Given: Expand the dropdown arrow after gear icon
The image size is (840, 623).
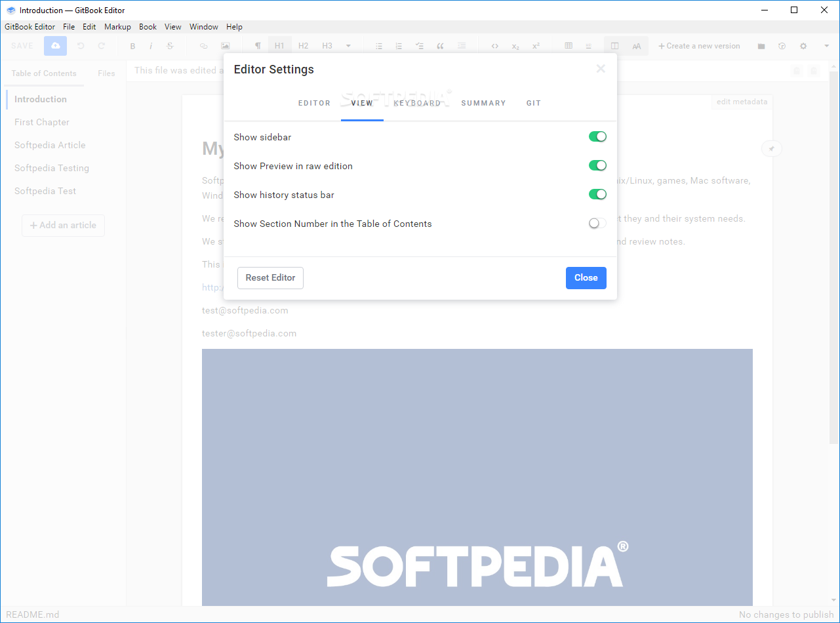Looking at the screenshot, I should point(826,46).
